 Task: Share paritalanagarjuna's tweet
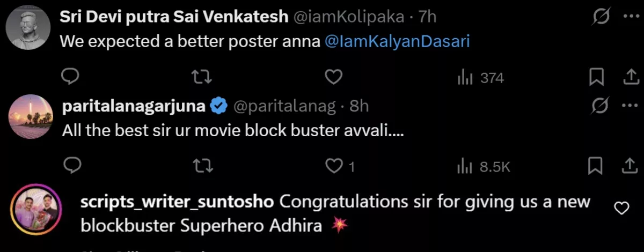click(x=628, y=167)
